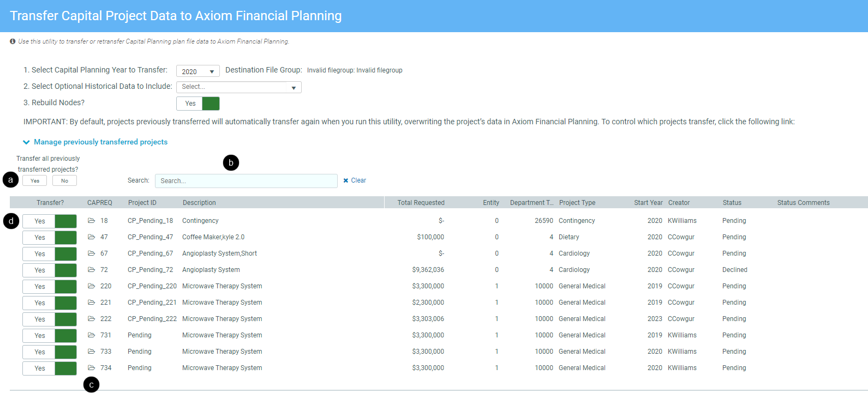The image size is (868, 393).
Task: Click department value 26590
Action: 544,221
